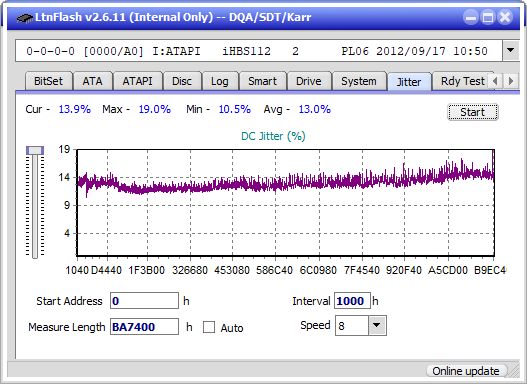Maximize the LtnFlash window
Screen dimensions: 527x384
click(x=488, y=17)
